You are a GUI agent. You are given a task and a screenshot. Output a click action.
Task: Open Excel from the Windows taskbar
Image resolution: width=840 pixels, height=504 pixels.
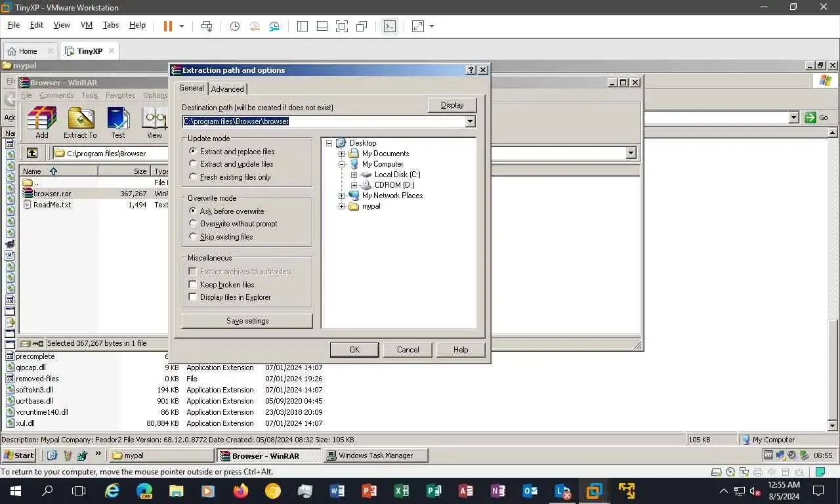click(x=402, y=490)
